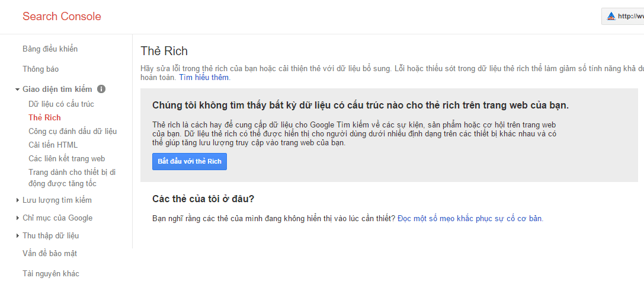Image resolution: width=644 pixels, height=284 pixels.
Task: Select Lưu lượng tìm kiếm label
Action: [57, 200]
